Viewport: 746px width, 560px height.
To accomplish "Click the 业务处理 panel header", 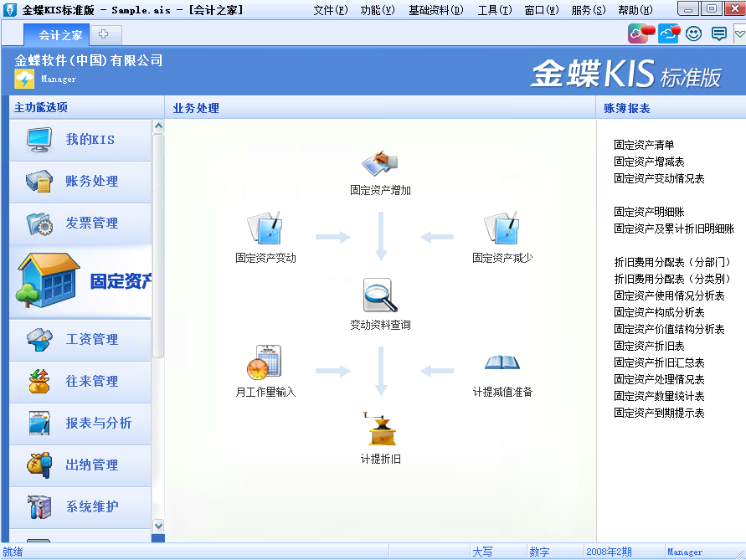I will pos(196,108).
